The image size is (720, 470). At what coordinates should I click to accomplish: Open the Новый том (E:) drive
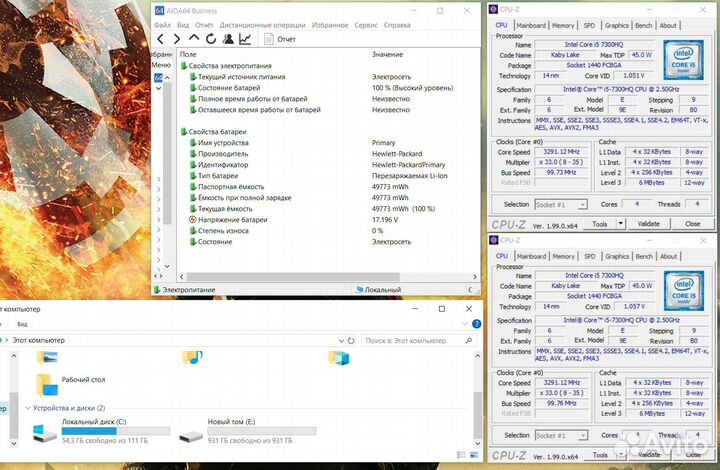coord(248,431)
